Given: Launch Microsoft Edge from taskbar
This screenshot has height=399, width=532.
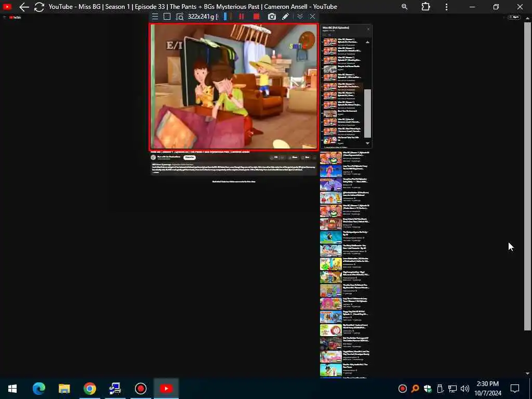Looking at the screenshot, I should (x=39, y=389).
